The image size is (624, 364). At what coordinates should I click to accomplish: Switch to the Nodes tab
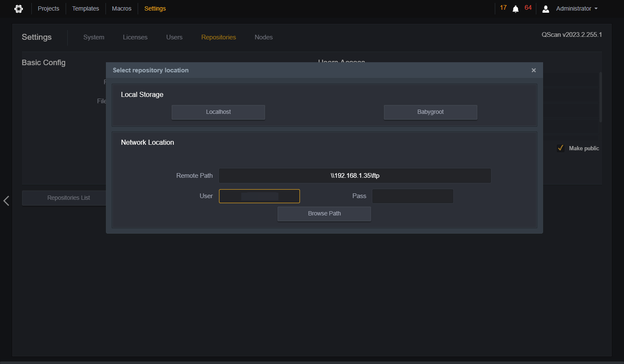pyautogui.click(x=263, y=37)
